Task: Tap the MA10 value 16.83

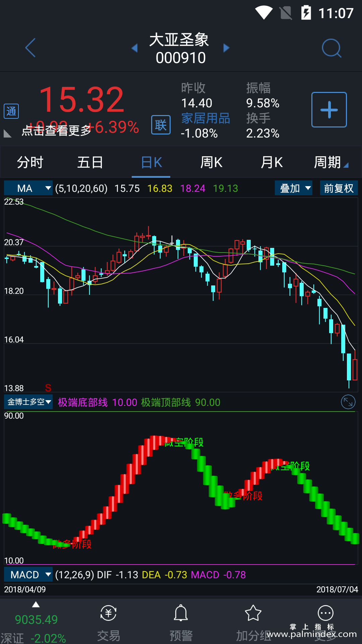Action: click(160, 189)
